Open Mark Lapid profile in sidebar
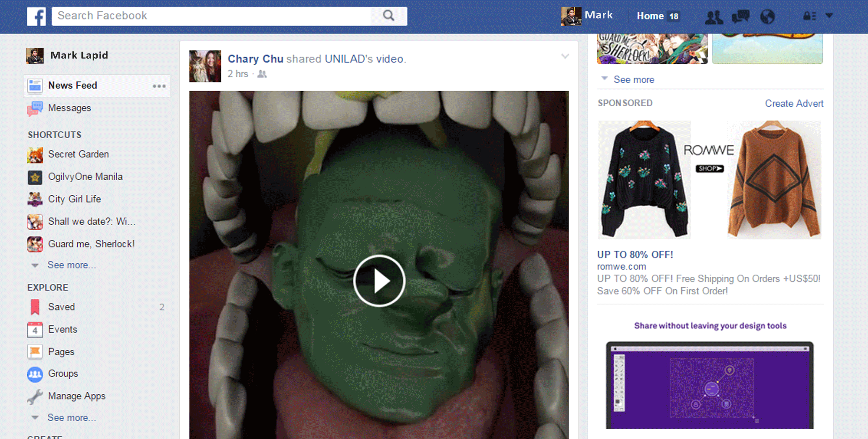 click(79, 56)
